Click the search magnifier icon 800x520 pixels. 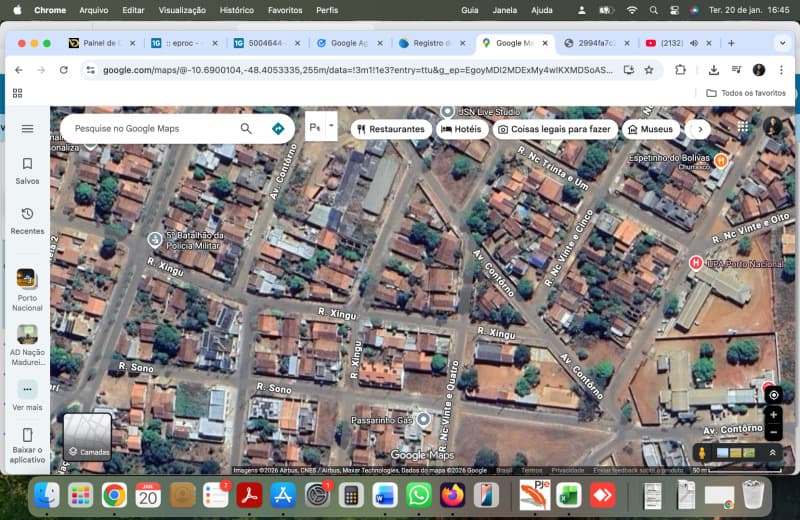click(246, 129)
